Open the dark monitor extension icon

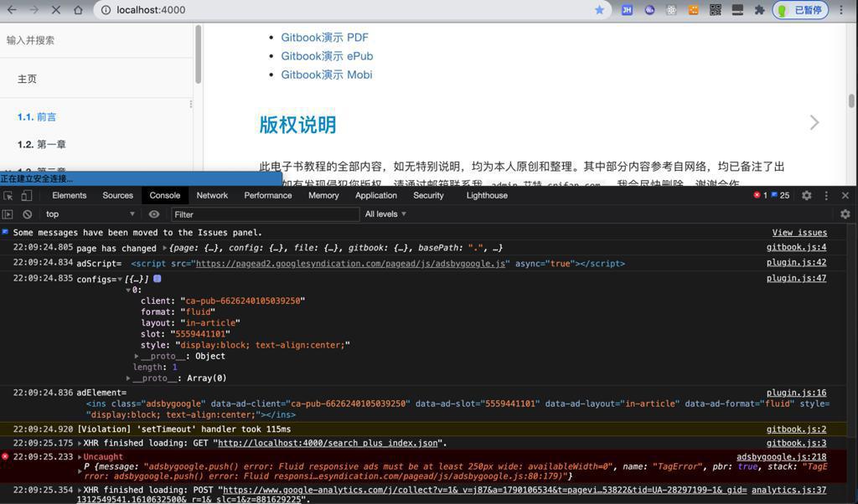point(737,10)
